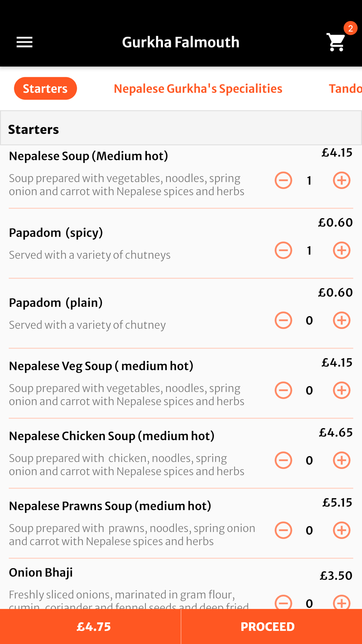Add Nepalese Prawns Soup with plus
Viewport: 362px width, 644px height.
tap(341, 530)
